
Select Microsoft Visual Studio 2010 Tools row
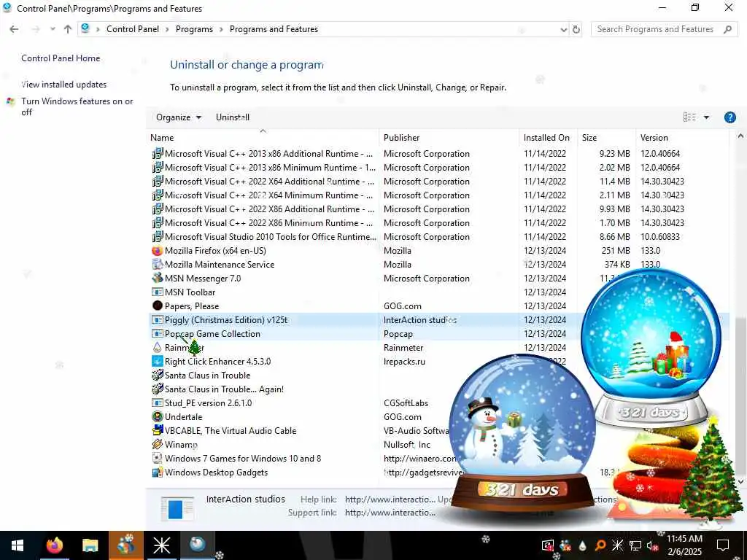(x=439, y=237)
